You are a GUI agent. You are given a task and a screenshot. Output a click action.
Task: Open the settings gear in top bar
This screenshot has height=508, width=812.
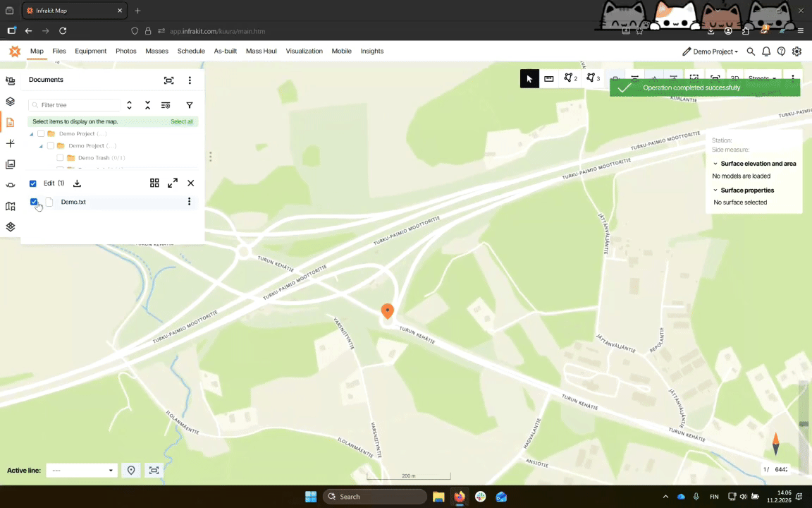pyautogui.click(x=796, y=52)
